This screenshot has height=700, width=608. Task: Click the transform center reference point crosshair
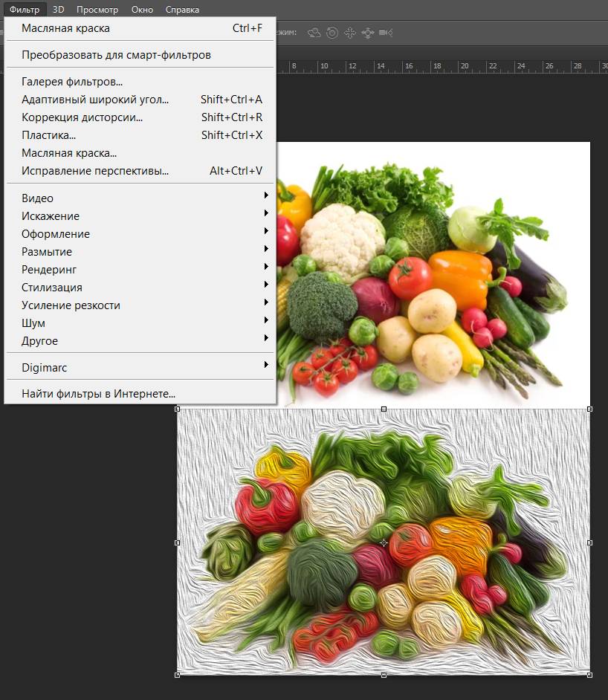pos(384,543)
